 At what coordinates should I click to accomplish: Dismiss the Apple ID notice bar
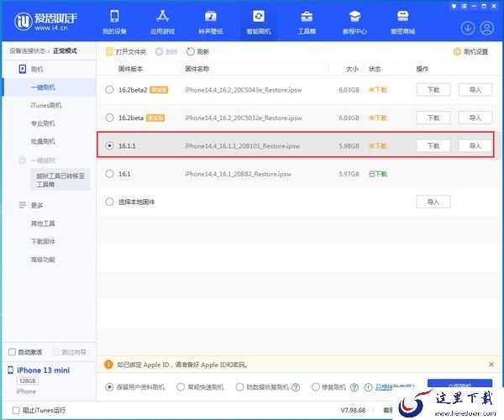click(x=491, y=365)
